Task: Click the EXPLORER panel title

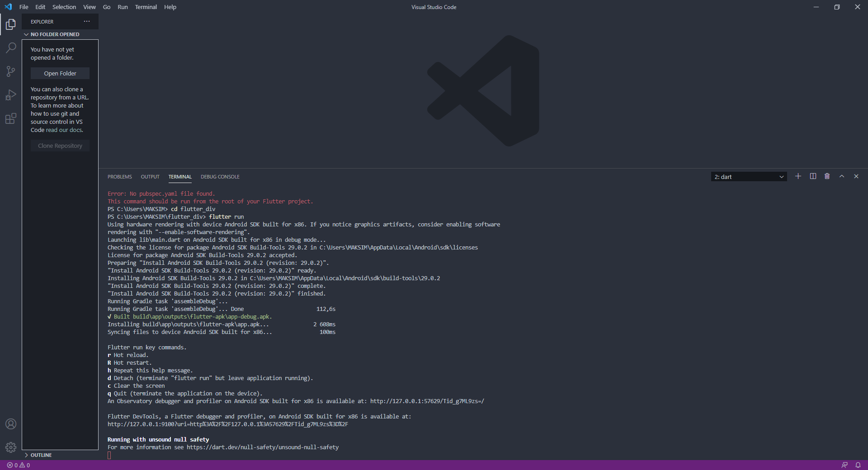Action: pos(42,22)
